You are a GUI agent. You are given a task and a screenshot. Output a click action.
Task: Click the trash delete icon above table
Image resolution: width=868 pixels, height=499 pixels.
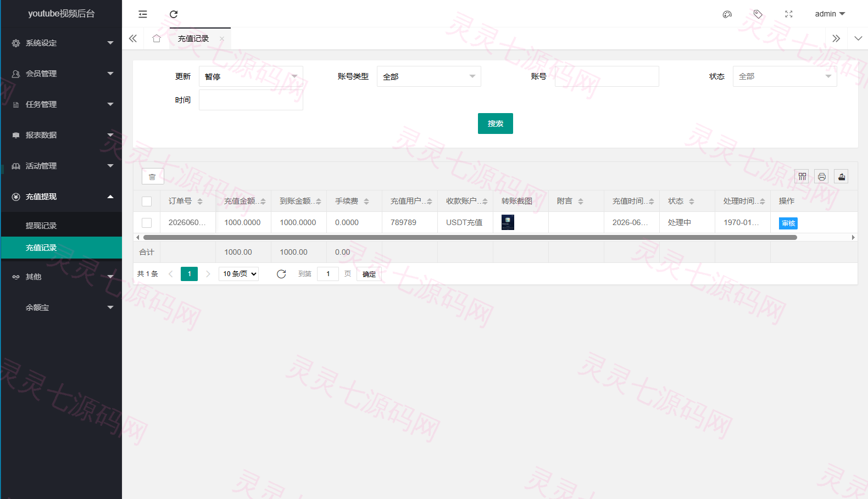pos(152,176)
